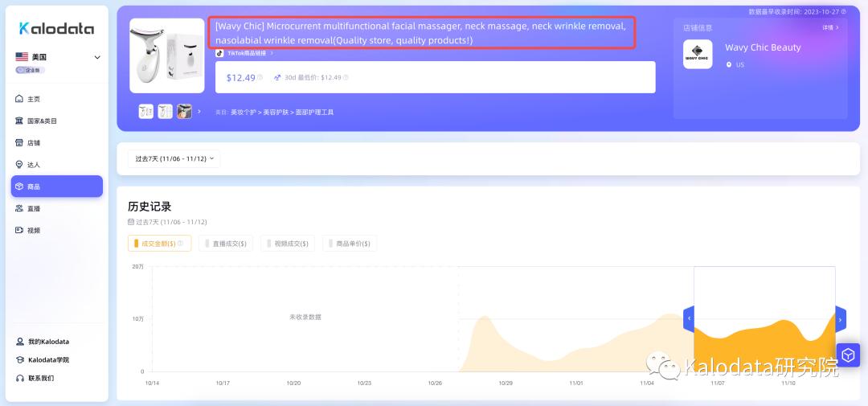Show next product thumbnails with chevron
This screenshot has width=868, height=406.
pos(199,111)
